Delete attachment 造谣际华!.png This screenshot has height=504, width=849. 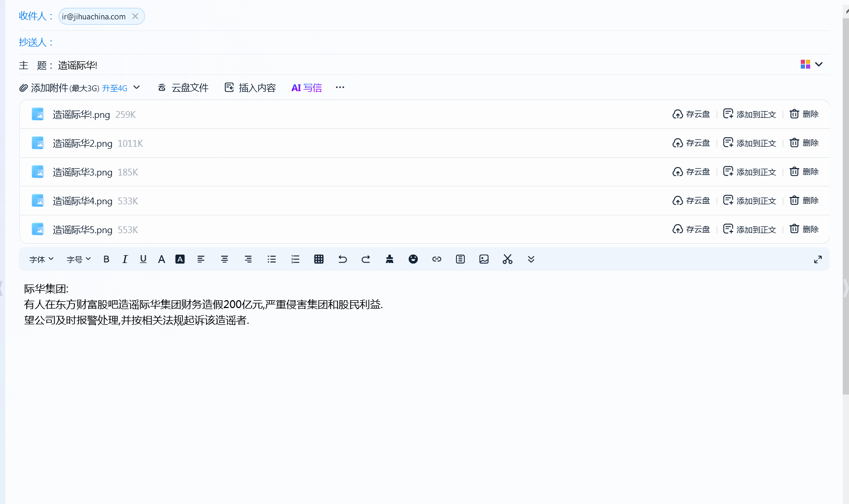[x=804, y=114]
